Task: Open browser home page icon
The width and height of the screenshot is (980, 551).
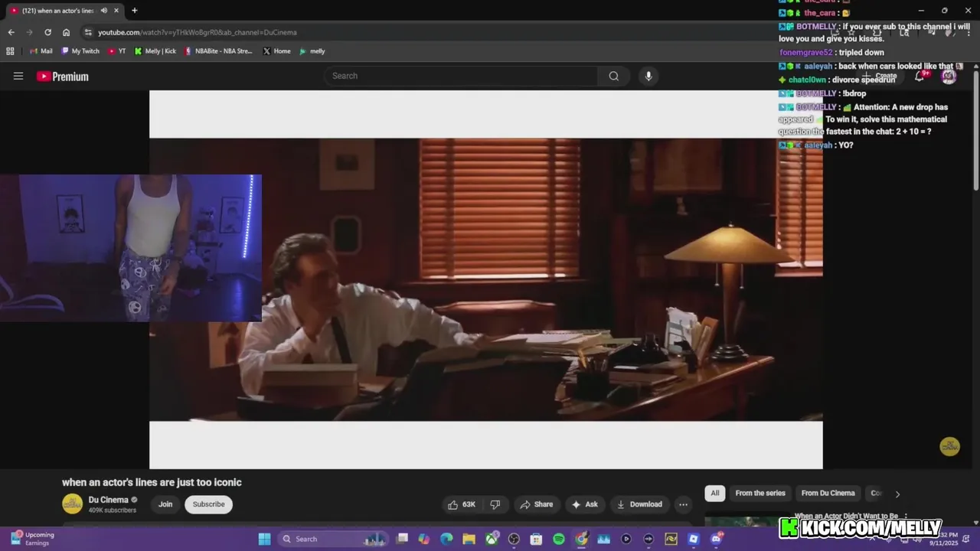Action: [x=66, y=32]
